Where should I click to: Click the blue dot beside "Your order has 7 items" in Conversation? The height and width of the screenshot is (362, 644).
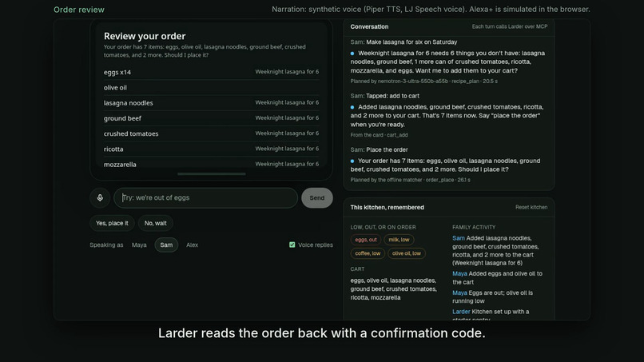(x=352, y=161)
